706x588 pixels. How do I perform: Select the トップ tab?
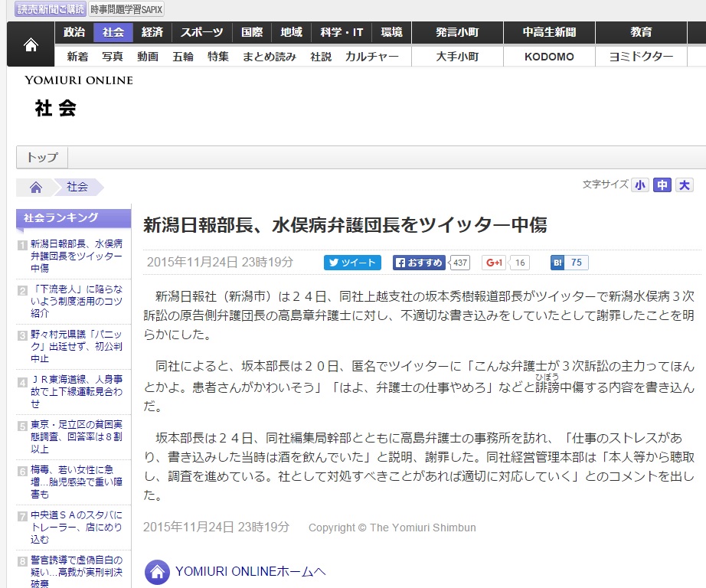pos(42,158)
